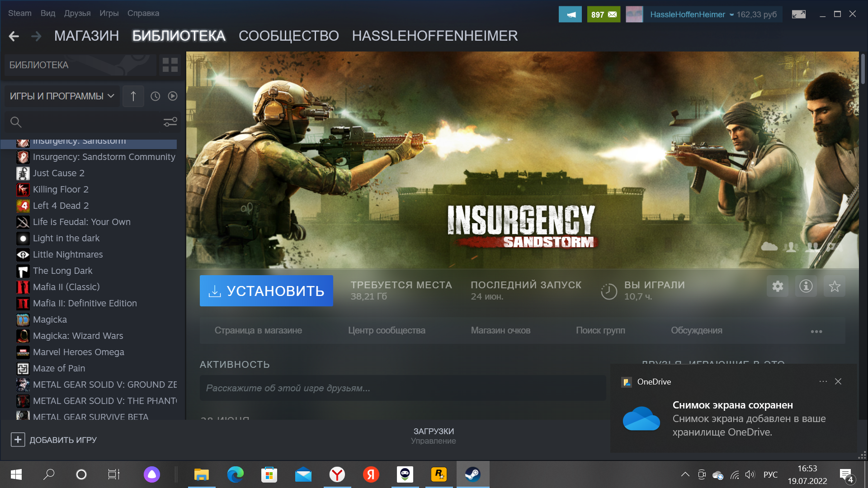Open Windows Start menu
Screen dimensions: 868x488
coord(16,474)
